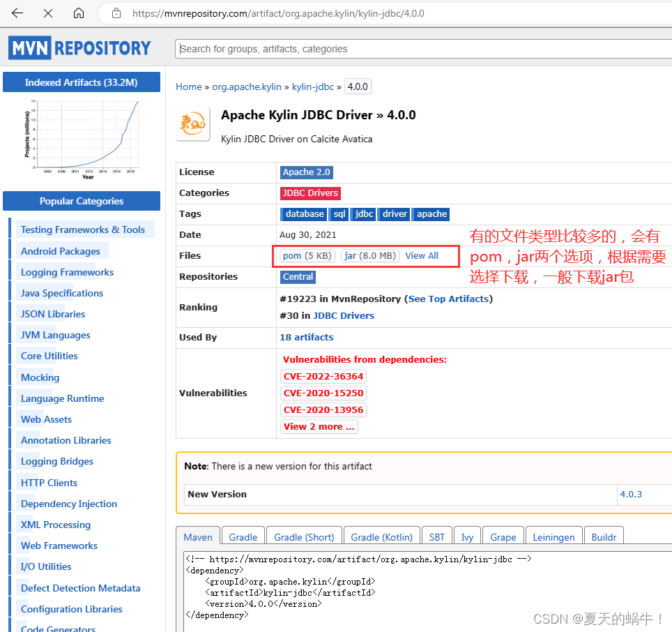Click View All files link

coord(422,256)
